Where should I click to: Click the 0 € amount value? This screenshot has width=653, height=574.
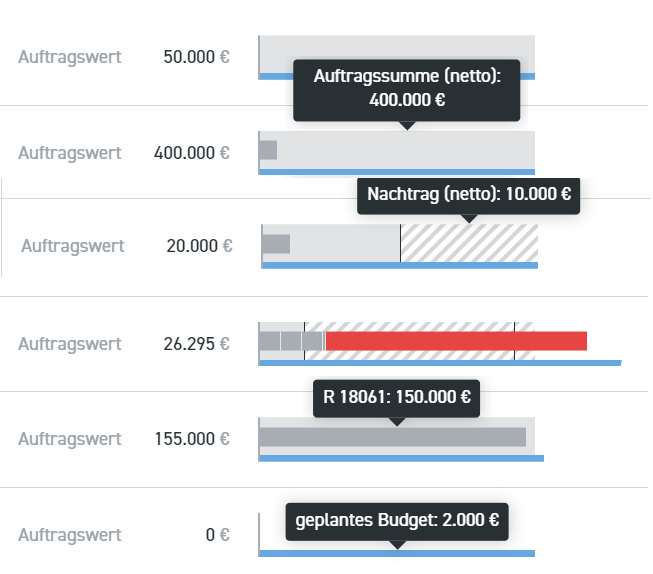coord(217,535)
